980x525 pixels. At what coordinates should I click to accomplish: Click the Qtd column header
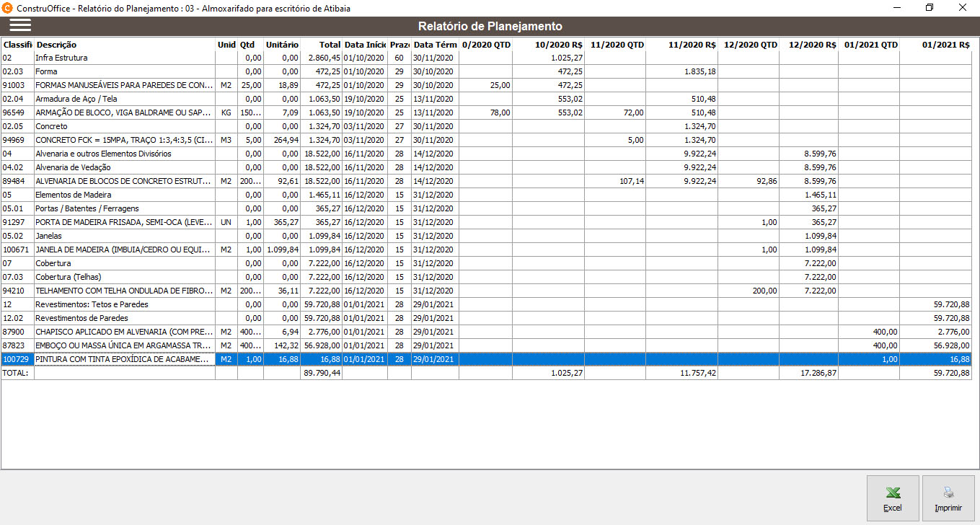(250, 45)
